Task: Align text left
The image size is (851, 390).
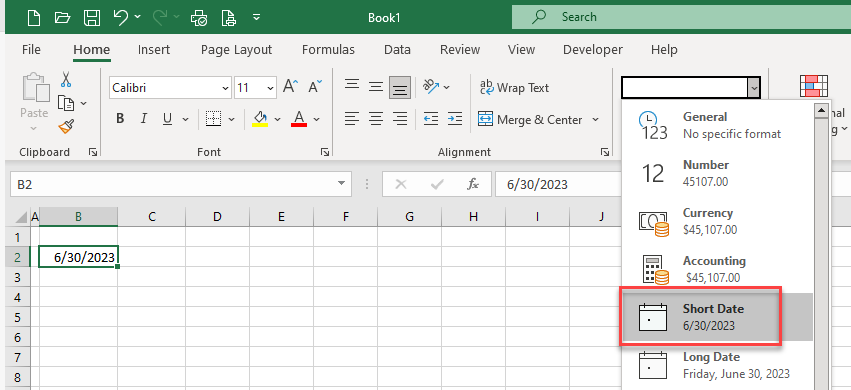Action: [352, 118]
